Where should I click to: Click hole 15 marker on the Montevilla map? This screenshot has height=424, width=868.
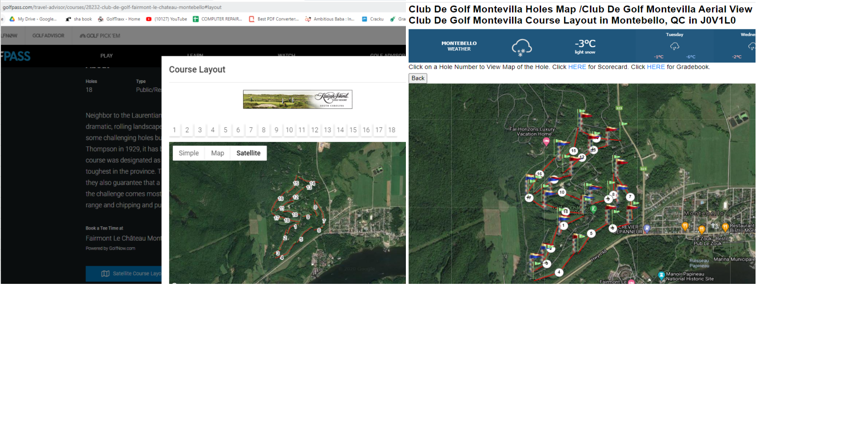(x=574, y=151)
